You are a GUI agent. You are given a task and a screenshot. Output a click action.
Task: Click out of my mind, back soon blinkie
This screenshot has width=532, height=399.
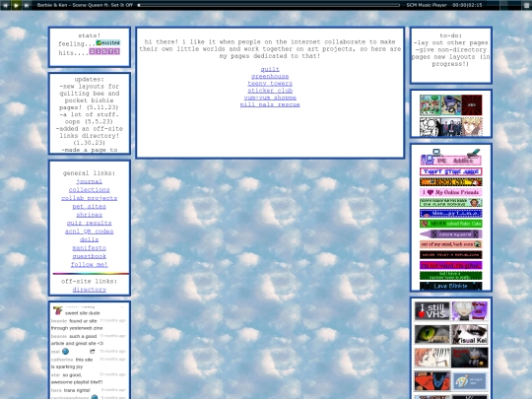(x=451, y=244)
